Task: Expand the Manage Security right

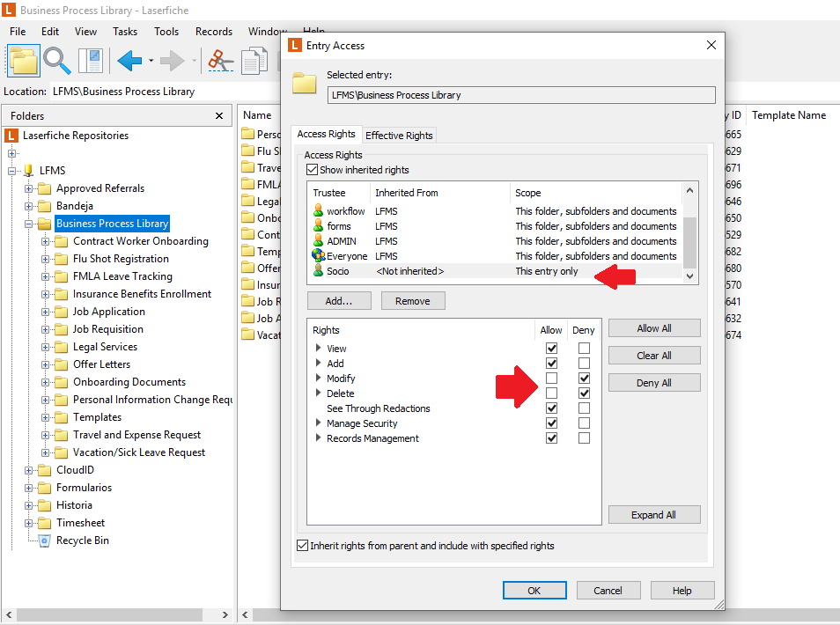Action: [x=318, y=423]
